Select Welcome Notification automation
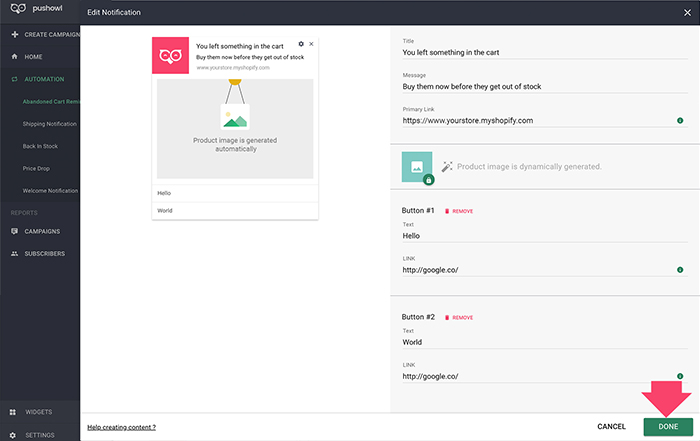 click(50, 191)
